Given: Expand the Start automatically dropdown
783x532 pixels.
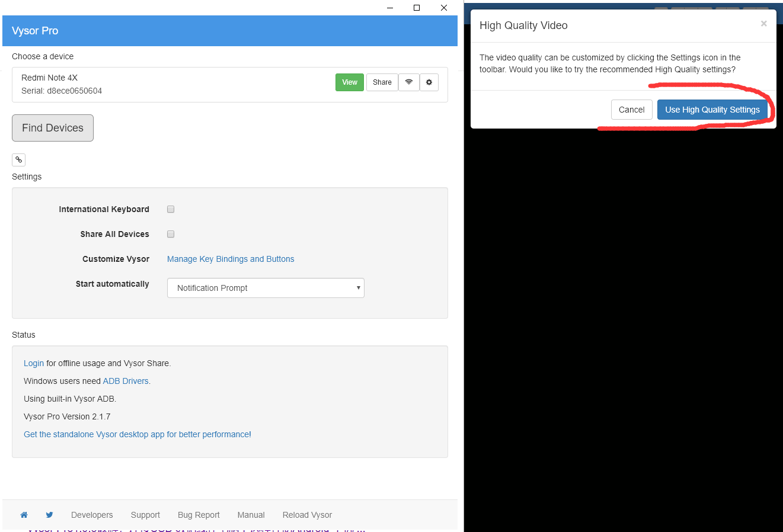Looking at the screenshot, I should coord(266,288).
